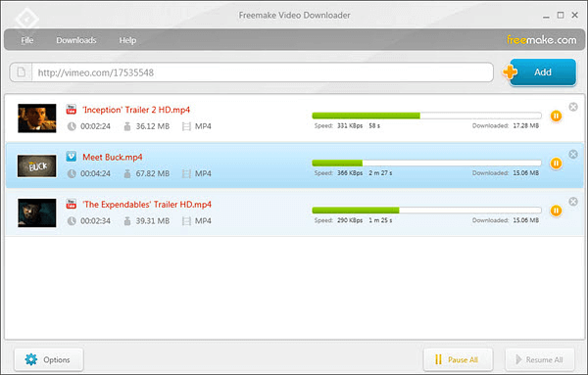Click YouTube icon beside The Expendables Trailer
Image resolution: width=588 pixels, height=375 pixels.
click(72, 204)
